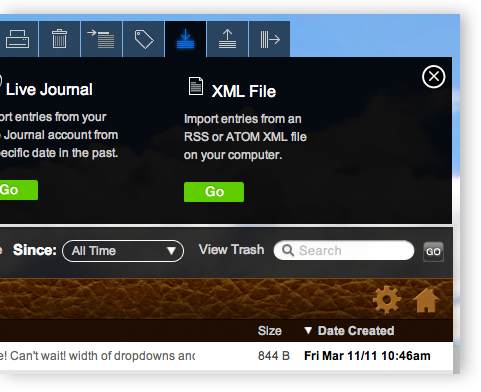Click into the Search field
The height and width of the screenshot is (392, 481).
pos(344,250)
